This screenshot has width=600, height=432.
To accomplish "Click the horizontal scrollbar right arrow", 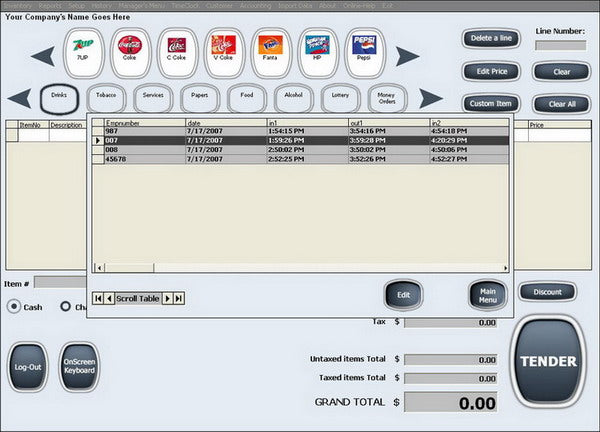I will point(505,268).
